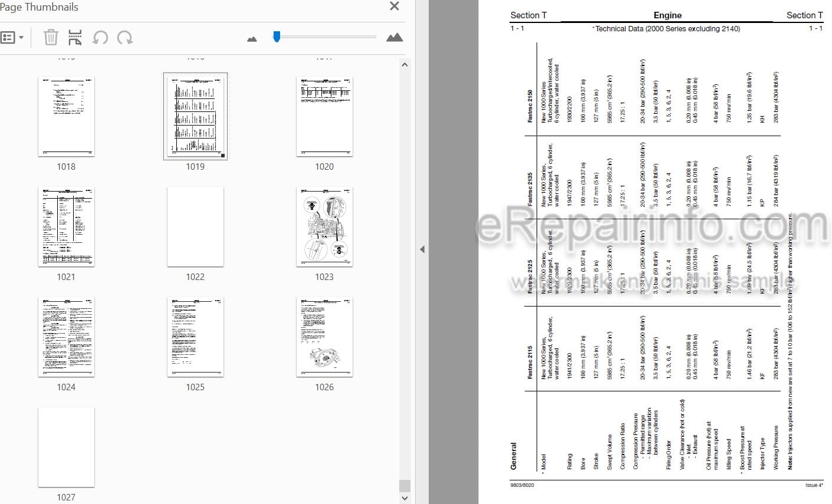Click the thumbnail scrollbar up arrow
The image size is (832, 504).
[404, 65]
